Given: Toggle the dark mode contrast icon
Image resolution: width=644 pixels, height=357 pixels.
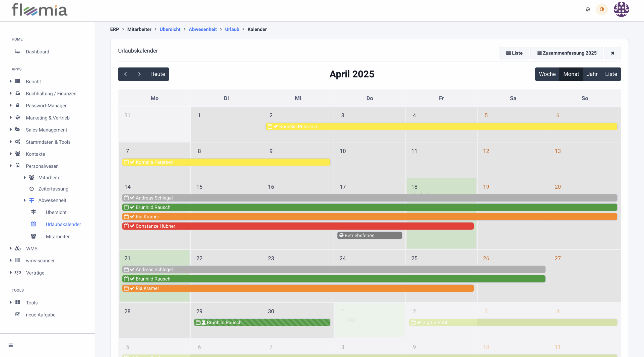Looking at the screenshot, I should point(602,10).
